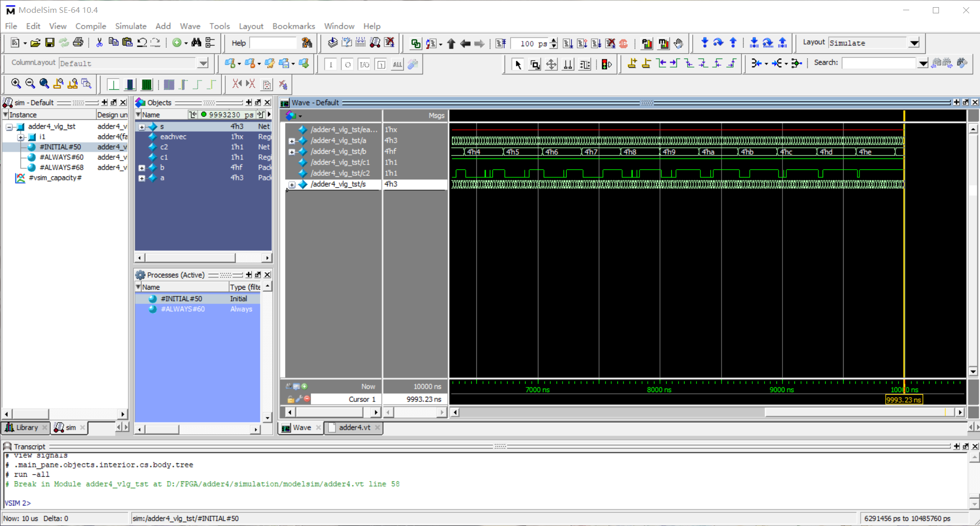
Task: Open the Layout Simulate dropdown
Action: click(914, 43)
